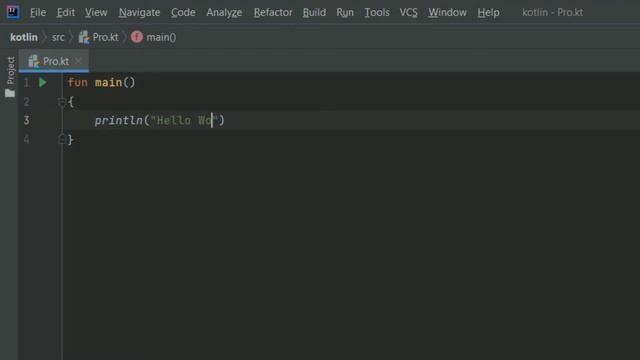Open the Project tool window
This screenshot has width=640, height=360.
pos(11,70)
